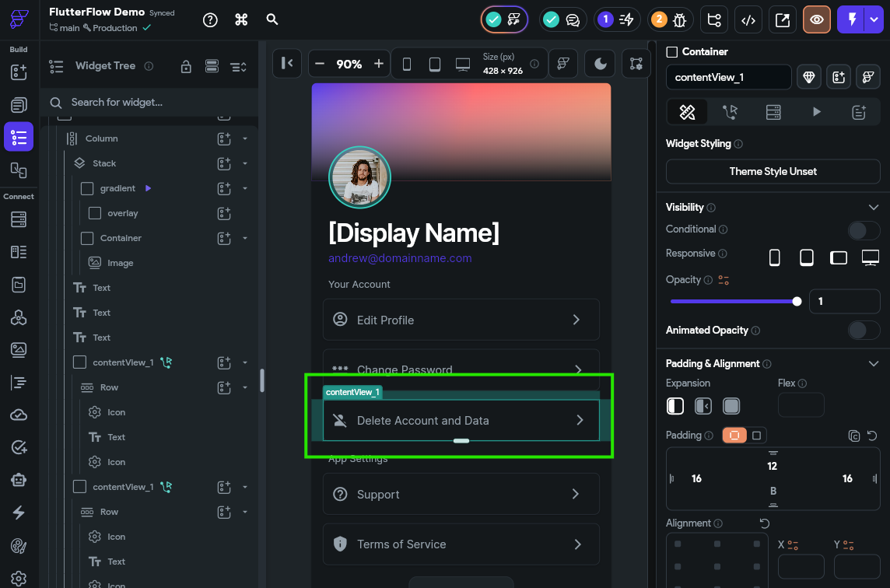890x588 pixels.
Task: Click Edit Profile row in canvas
Action: click(461, 320)
